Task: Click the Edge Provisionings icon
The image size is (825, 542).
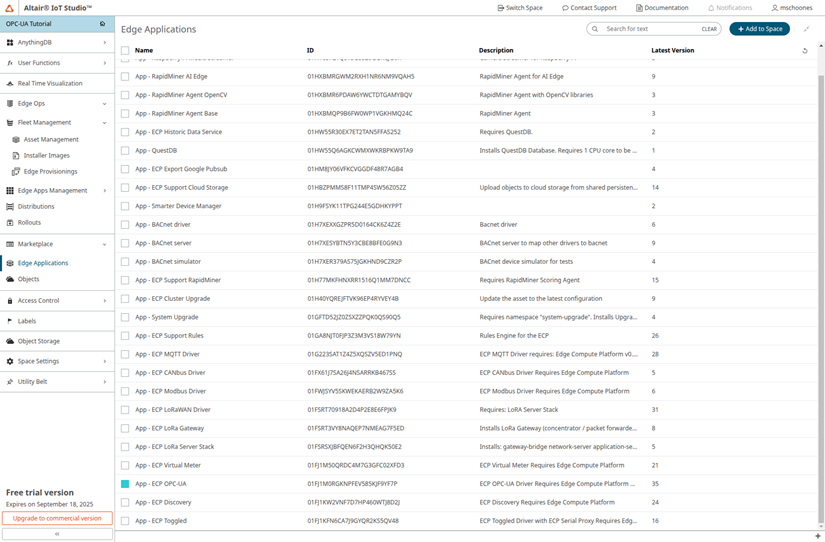Action: [x=16, y=172]
